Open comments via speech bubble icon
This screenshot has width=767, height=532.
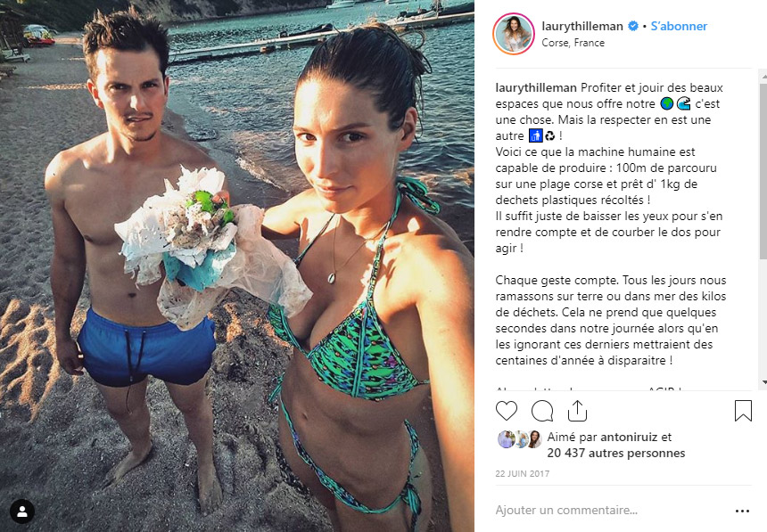point(542,411)
